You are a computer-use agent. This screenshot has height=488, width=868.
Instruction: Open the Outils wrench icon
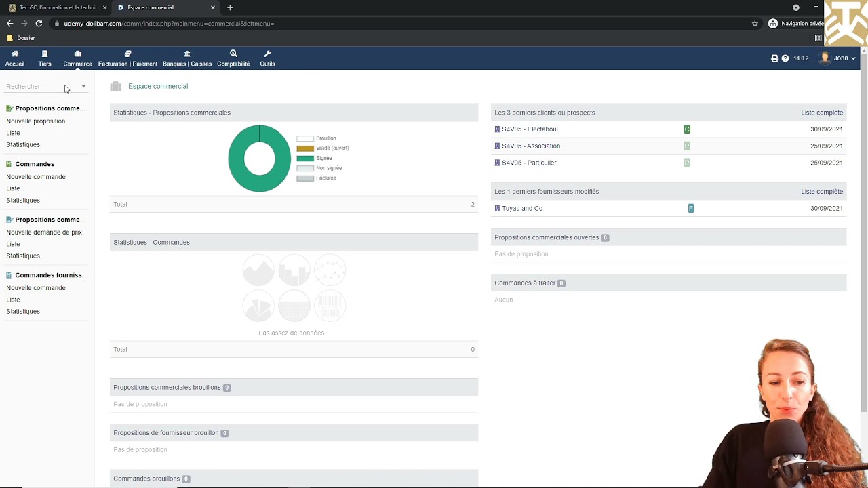pos(267,54)
